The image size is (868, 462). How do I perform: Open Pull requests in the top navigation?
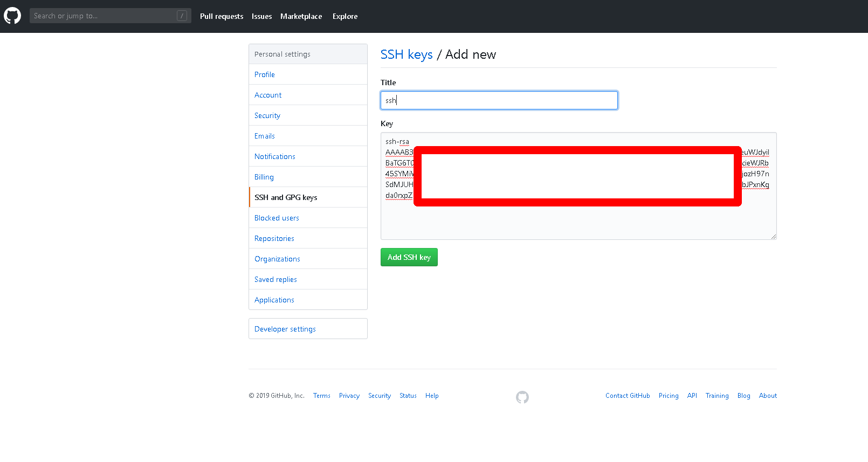222,16
